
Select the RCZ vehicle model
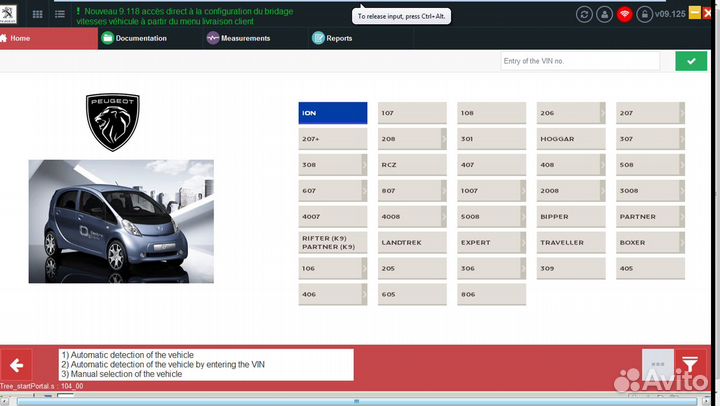pos(412,165)
